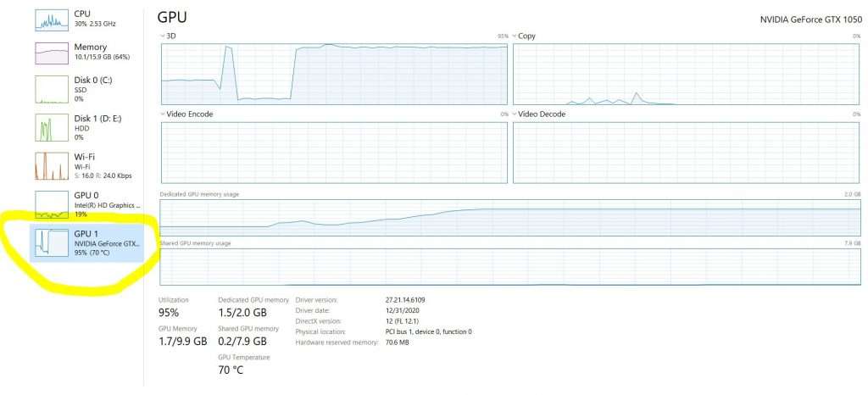Open Disk 0 (C:) thumbnail graph

point(52,89)
